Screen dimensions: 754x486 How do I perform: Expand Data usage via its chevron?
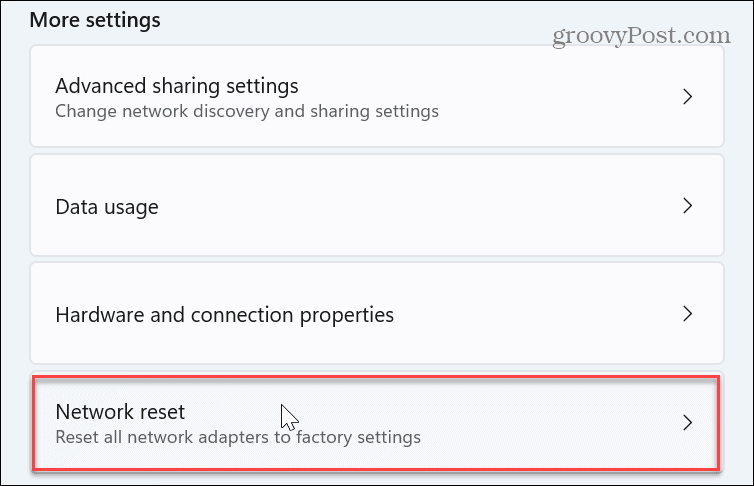coord(687,206)
